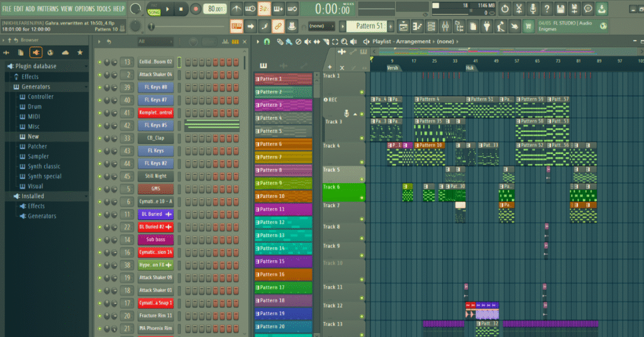Open the Browser view button in toolbar

(x=459, y=26)
